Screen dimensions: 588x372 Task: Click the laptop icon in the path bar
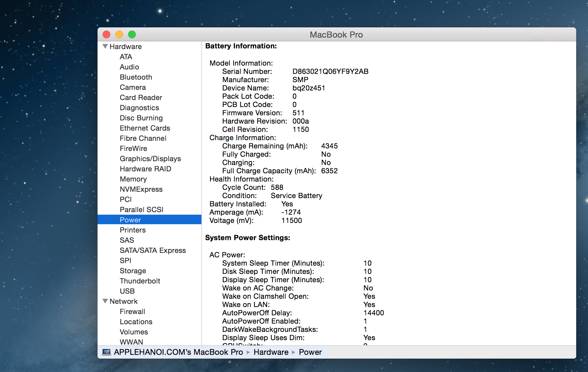point(106,352)
